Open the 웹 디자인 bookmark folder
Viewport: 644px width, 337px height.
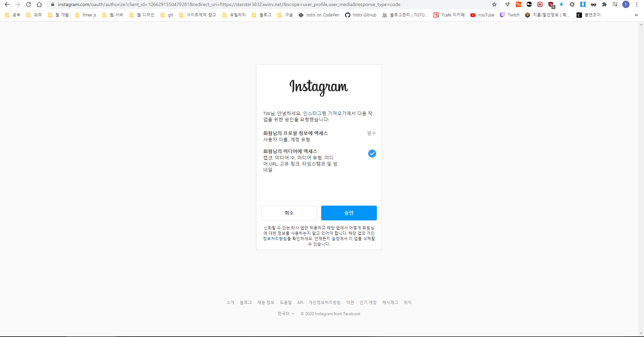(x=142, y=15)
